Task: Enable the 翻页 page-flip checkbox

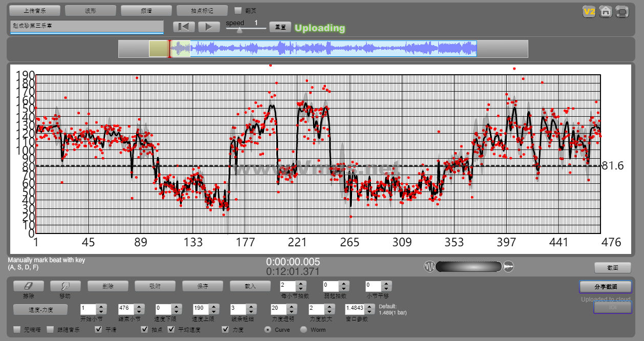Action: click(238, 10)
